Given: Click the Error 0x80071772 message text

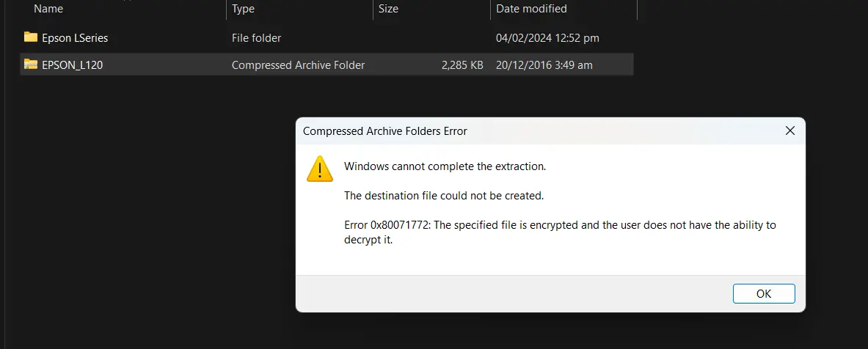Looking at the screenshot, I should [x=561, y=232].
